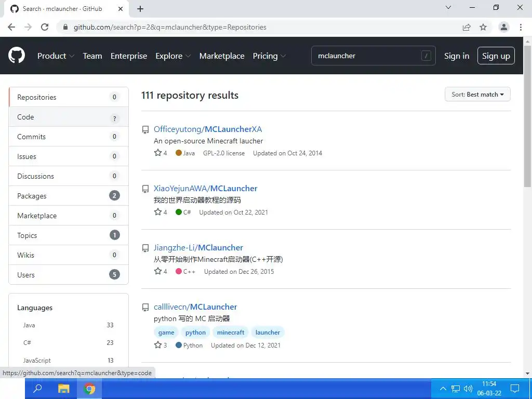Click the repo icon beside Officeyutong/MCLauncherXA
The width and height of the screenshot is (532, 399).
(x=145, y=129)
